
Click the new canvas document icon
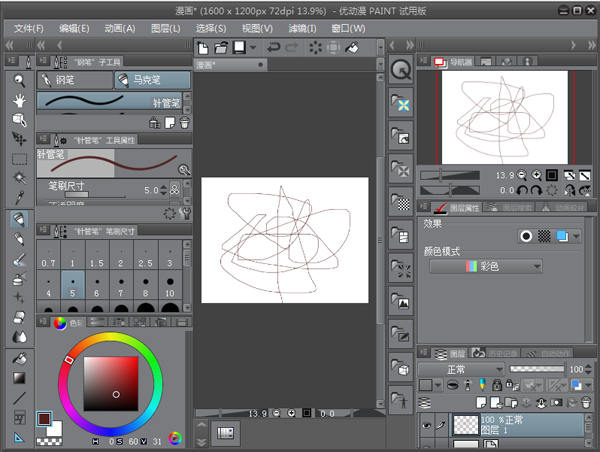(204, 47)
